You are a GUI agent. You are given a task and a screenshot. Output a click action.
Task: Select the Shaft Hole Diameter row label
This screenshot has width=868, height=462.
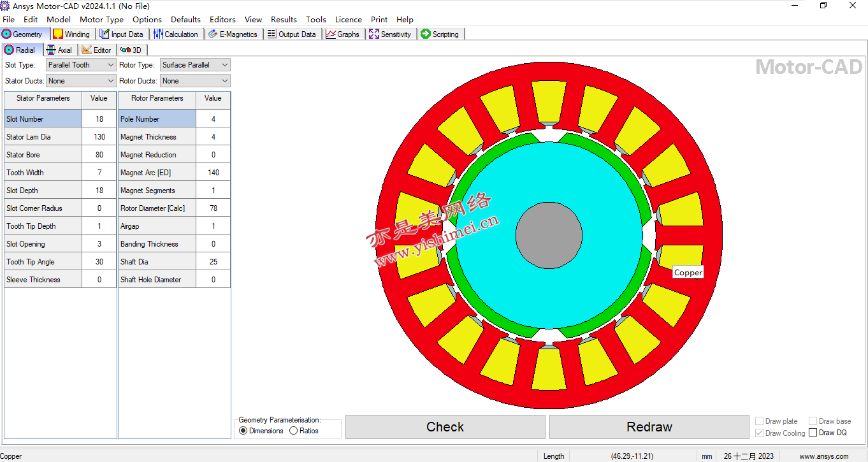(157, 280)
